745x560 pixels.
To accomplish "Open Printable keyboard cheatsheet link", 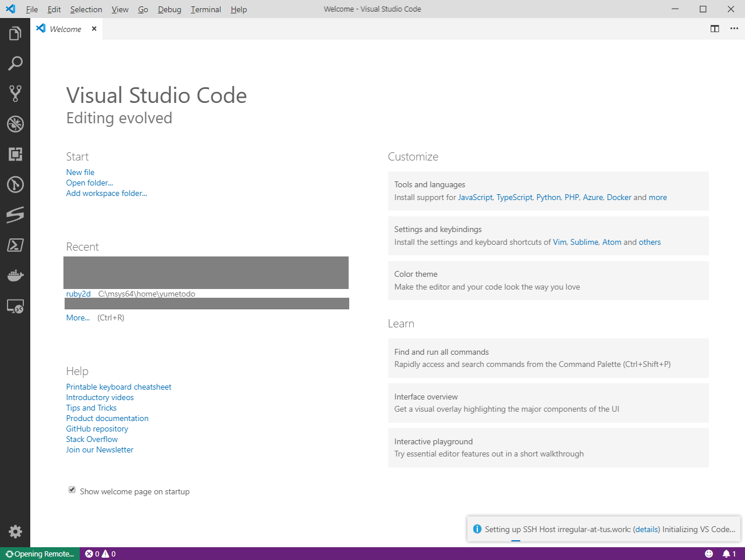I will 119,387.
